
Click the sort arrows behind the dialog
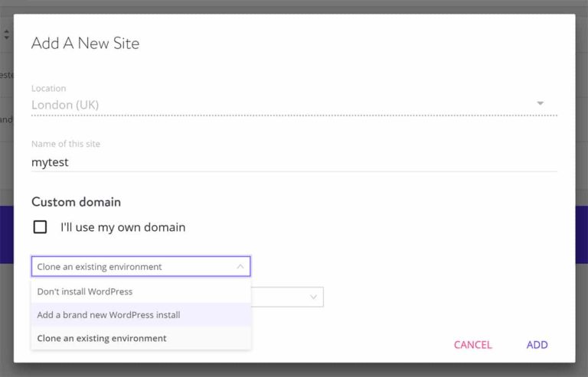(7, 34)
